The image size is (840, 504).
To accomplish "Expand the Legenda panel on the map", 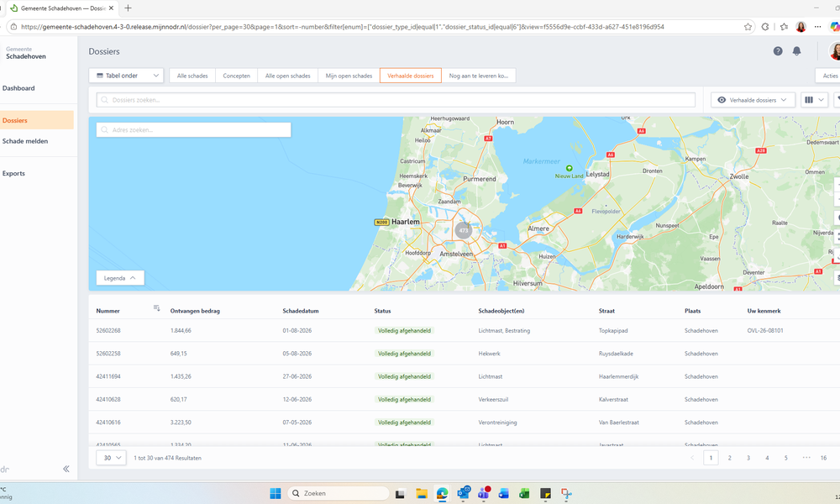I will [x=120, y=278].
